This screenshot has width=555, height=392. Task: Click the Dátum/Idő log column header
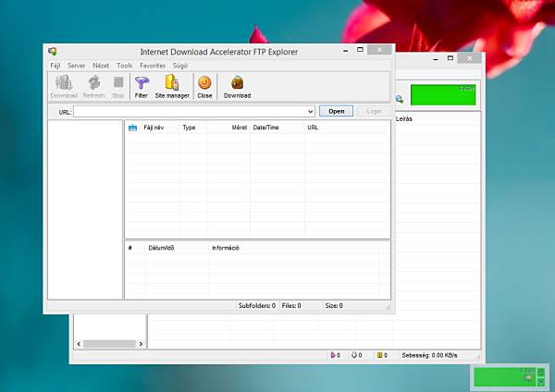[x=161, y=248]
